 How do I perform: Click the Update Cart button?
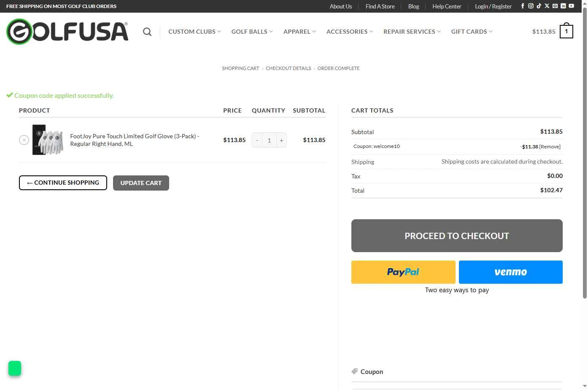click(x=141, y=183)
